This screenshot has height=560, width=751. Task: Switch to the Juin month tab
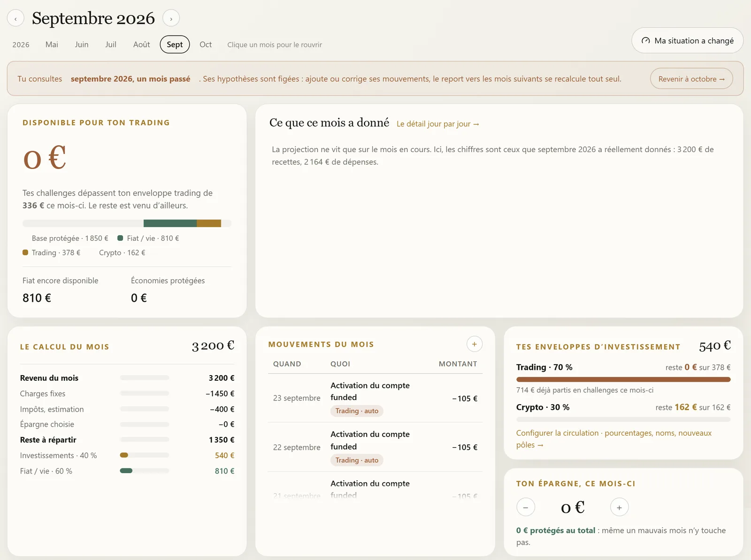pos(82,45)
